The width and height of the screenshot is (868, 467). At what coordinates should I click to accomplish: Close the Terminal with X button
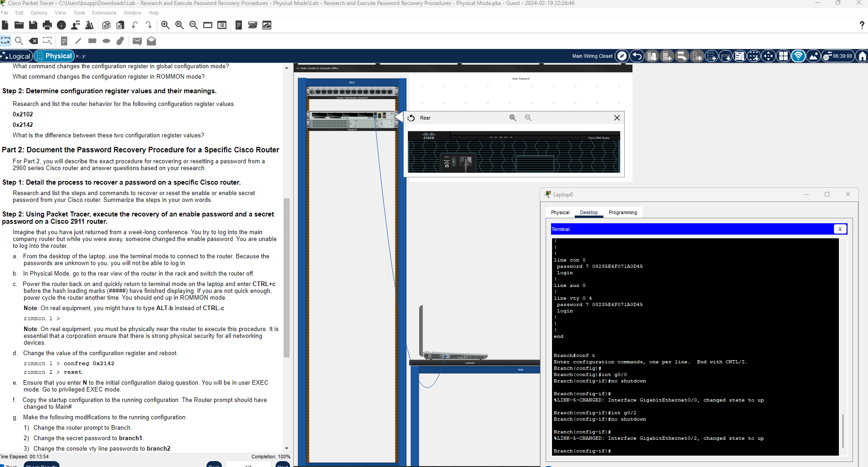(x=840, y=229)
